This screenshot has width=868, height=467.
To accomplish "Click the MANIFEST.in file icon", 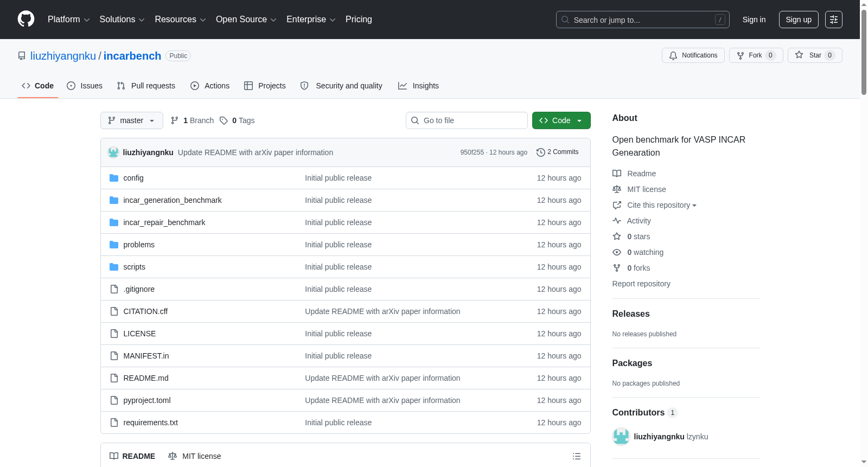I will click(114, 356).
